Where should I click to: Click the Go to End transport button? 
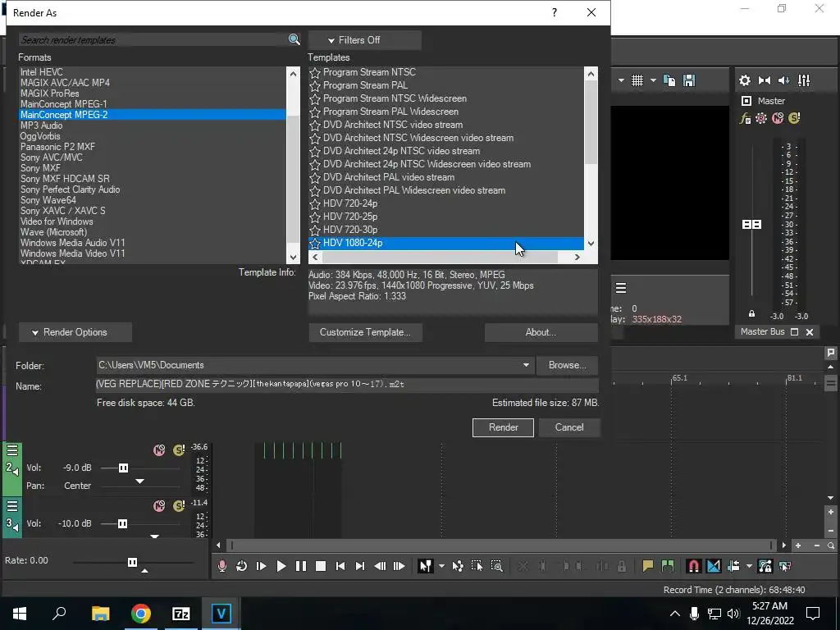pos(360,566)
